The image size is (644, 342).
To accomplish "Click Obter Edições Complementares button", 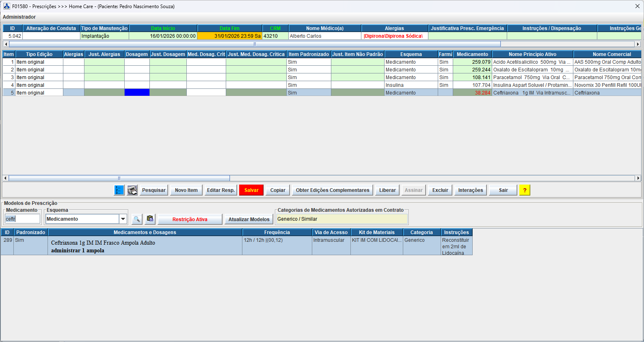I will point(332,190).
